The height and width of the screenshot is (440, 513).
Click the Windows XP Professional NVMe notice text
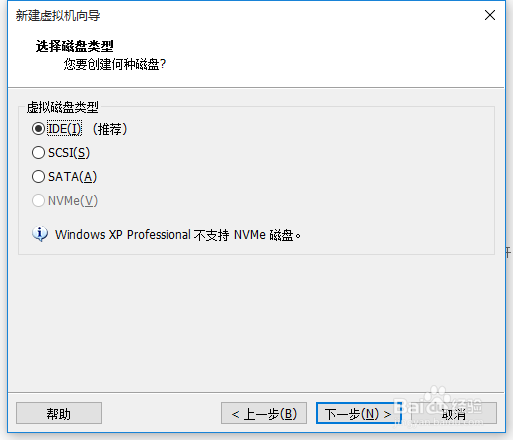coord(178,235)
